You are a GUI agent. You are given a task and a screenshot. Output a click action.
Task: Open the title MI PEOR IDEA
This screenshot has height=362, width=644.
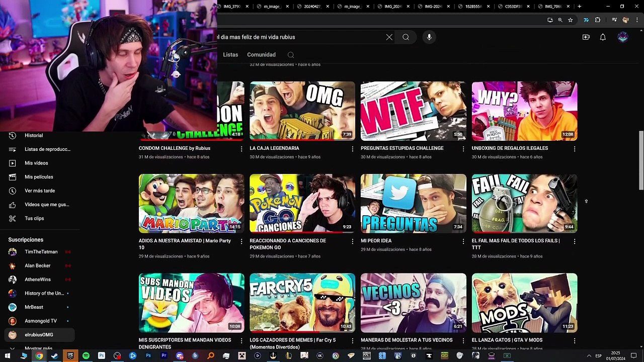[376, 241]
